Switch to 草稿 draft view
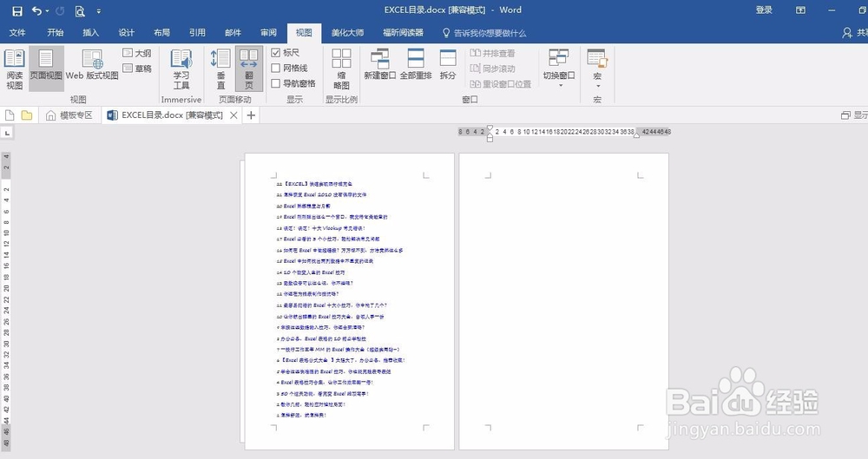This screenshot has height=459, width=868. pos(137,69)
